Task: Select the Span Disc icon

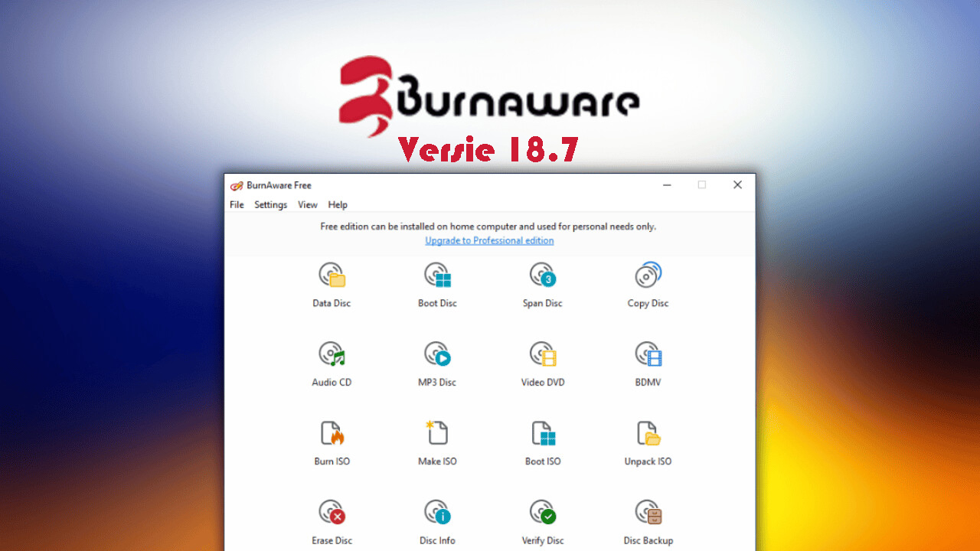Action: [543, 275]
